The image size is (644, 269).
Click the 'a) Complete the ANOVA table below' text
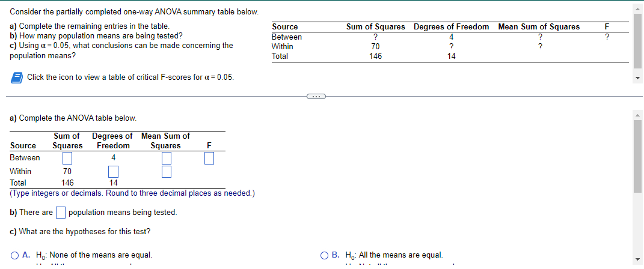coord(73,118)
